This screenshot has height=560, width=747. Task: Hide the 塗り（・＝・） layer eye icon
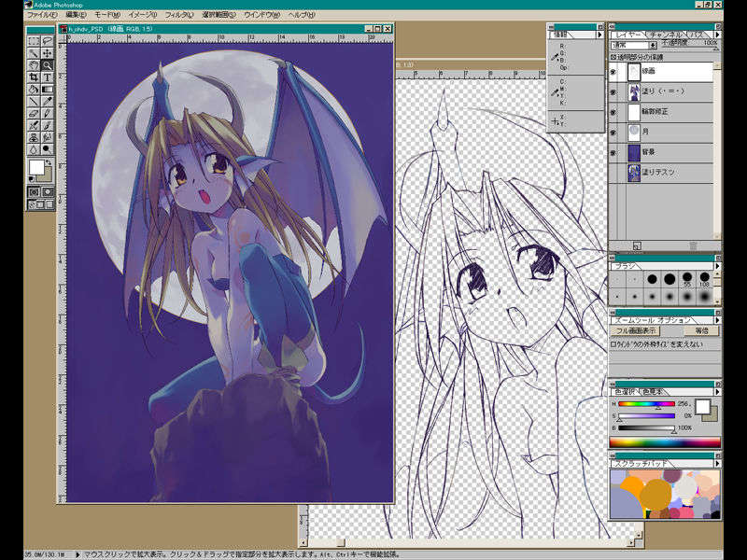613,91
